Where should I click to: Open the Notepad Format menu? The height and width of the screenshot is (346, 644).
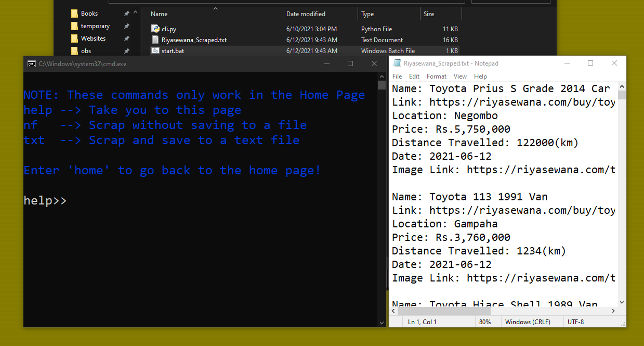(437, 76)
